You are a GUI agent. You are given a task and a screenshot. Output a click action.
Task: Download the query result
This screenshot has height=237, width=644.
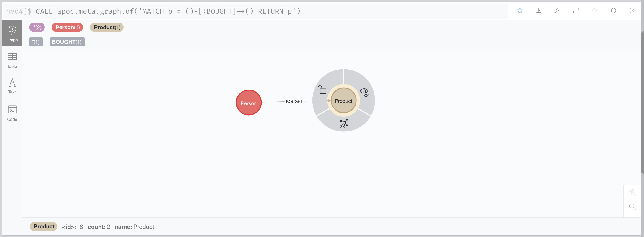point(539,11)
